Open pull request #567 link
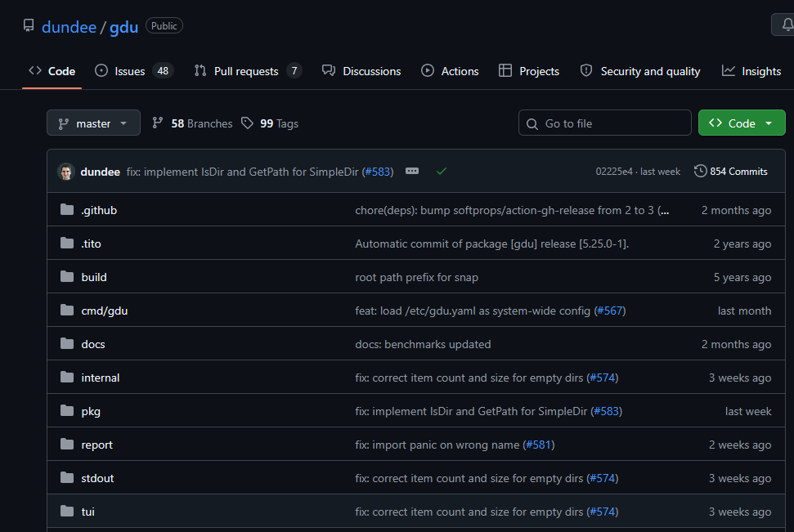Image resolution: width=794 pixels, height=532 pixels. pos(610,311)
